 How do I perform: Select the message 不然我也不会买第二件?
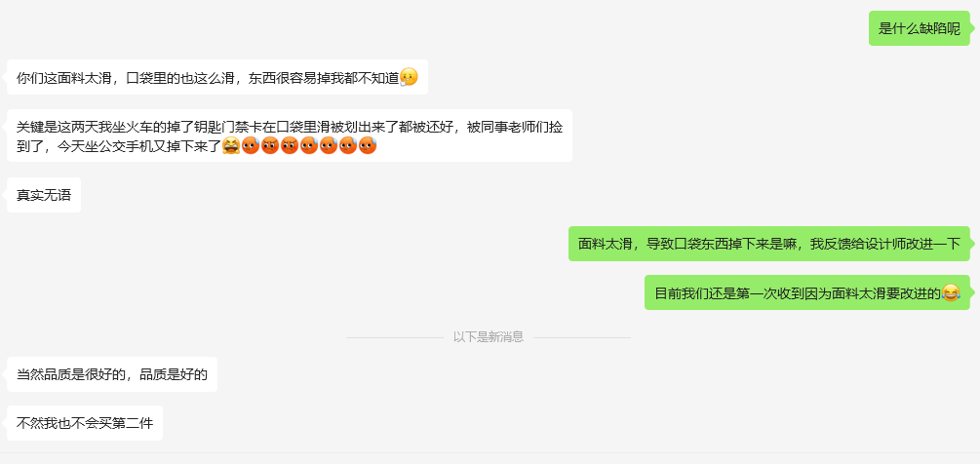[x=85, y=423]
